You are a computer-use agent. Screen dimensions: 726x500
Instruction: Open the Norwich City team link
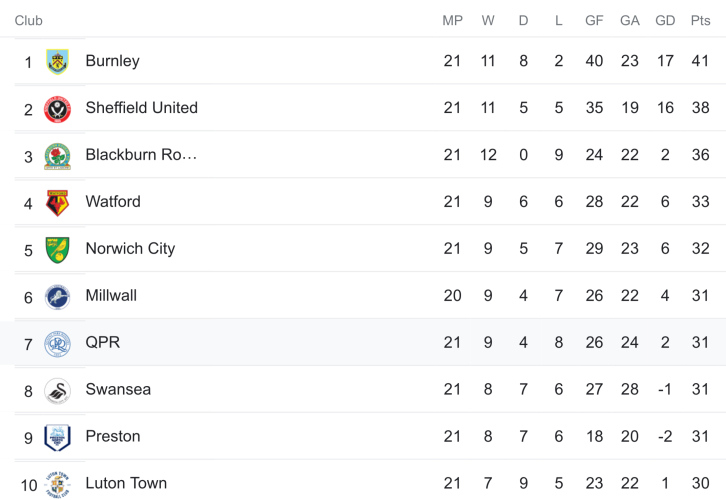(130, 249)
